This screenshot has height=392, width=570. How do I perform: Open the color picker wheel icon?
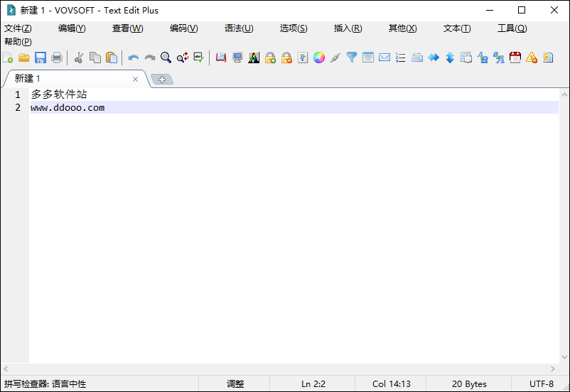[319, 58]
